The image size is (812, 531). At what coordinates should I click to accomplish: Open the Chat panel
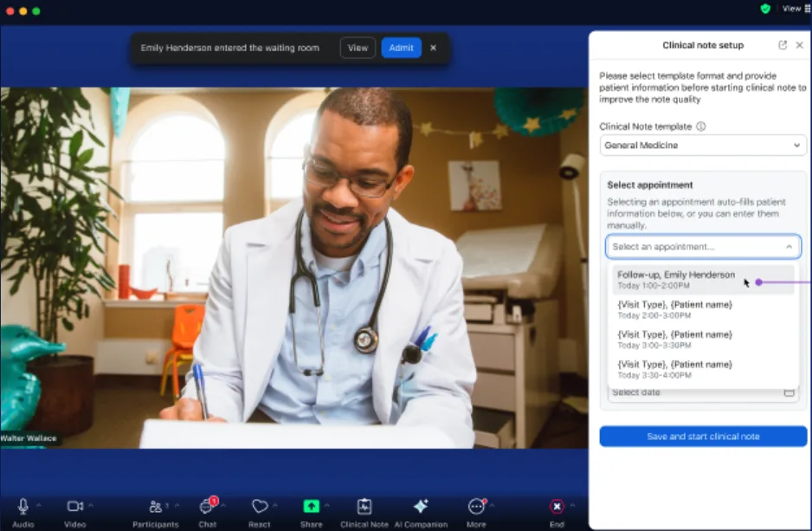tap(208, 506)
